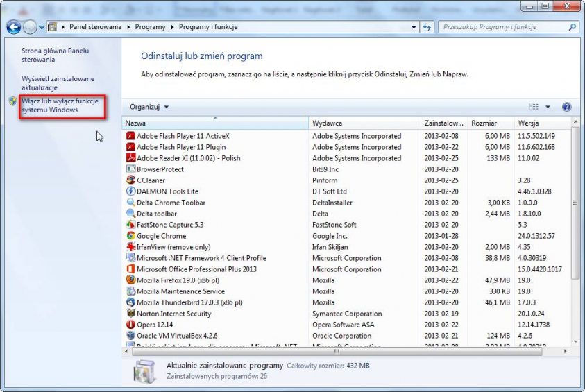The image size is (585, 392).
Task: Click the Adobe Reader XI program icon
Action: (130, 158)
